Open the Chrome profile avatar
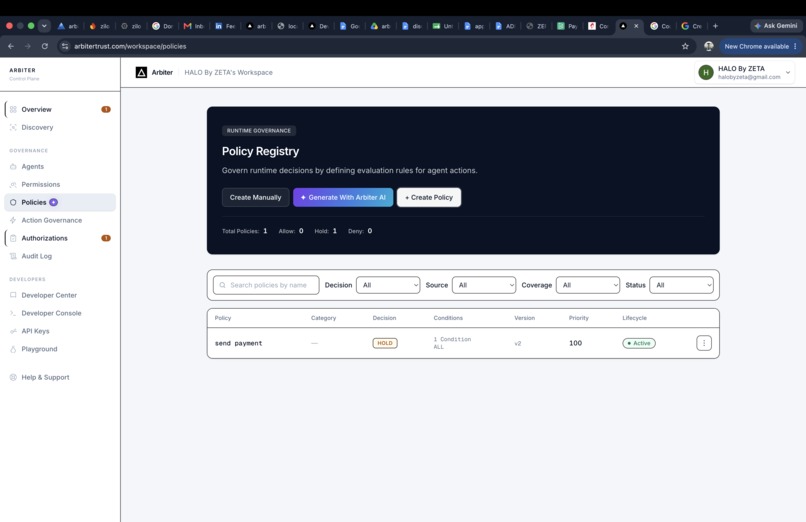Image resolution: width=806 pixels, height=522 pixels. point(709,46)
